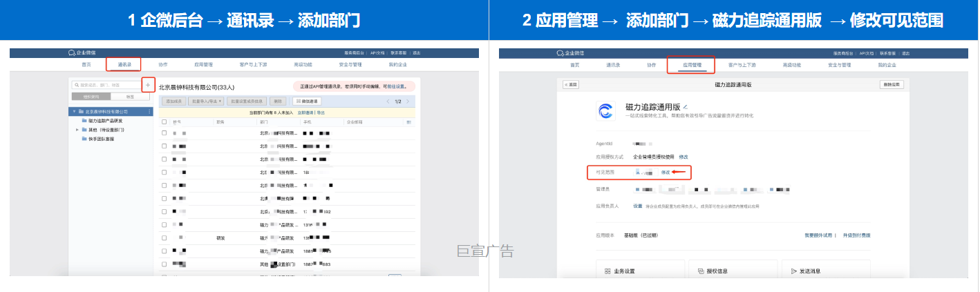Click the 返回 back button
The image size is (980, 292).
point(570,84)
